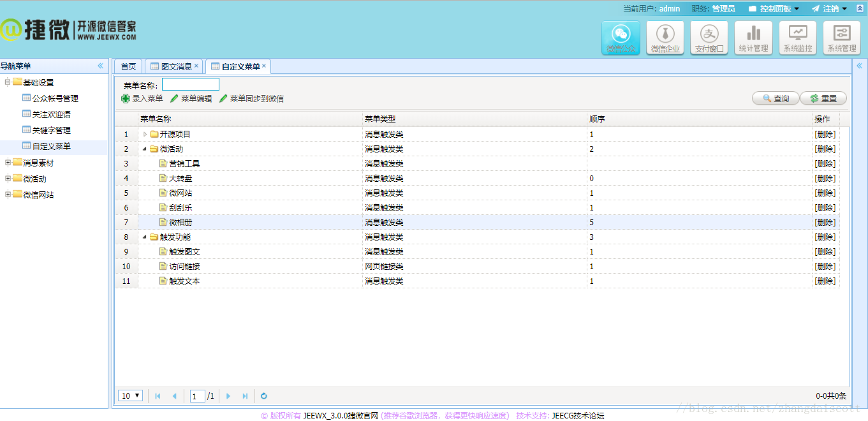Click the page number input box
868x421 pixels.
coord(198,396)
